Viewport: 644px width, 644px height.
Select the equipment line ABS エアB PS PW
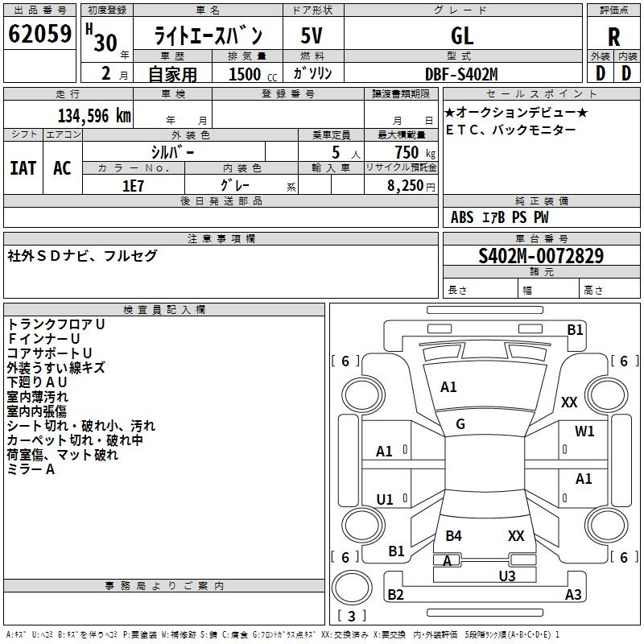pos(499,217)
